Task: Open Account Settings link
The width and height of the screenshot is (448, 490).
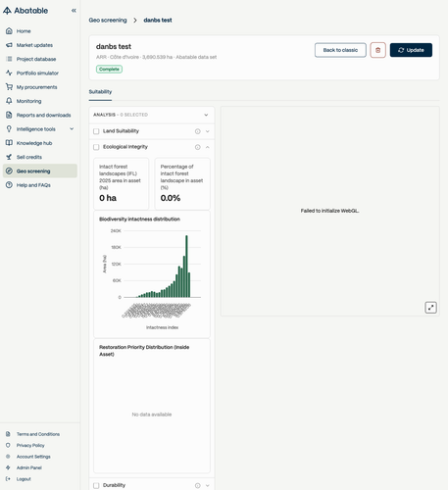Action: pos(33,457)
